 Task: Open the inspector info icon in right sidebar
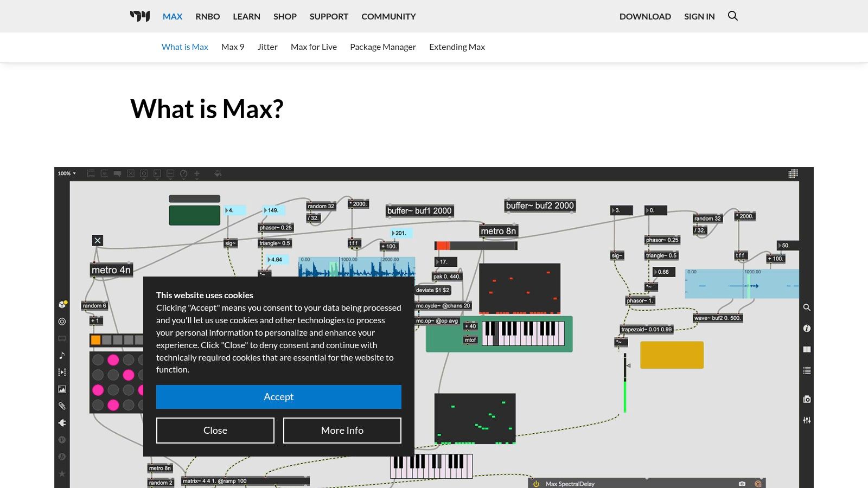point(807,329)
